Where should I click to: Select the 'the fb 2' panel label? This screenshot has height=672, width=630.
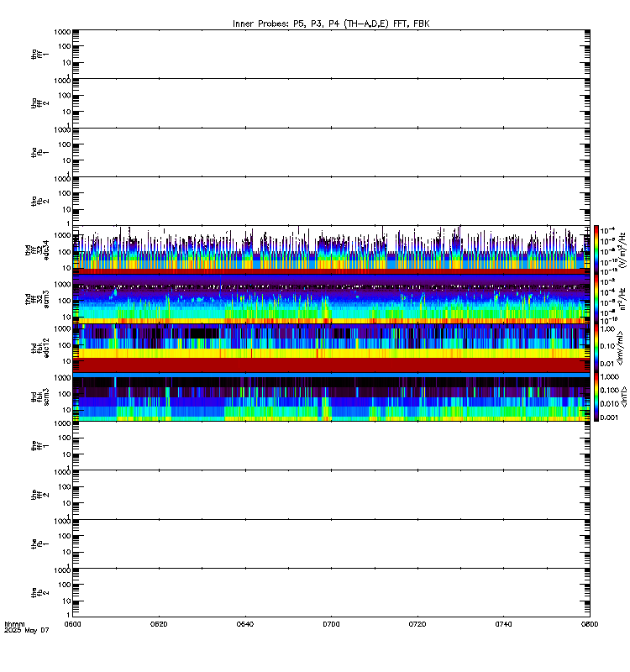click(39, 593)
